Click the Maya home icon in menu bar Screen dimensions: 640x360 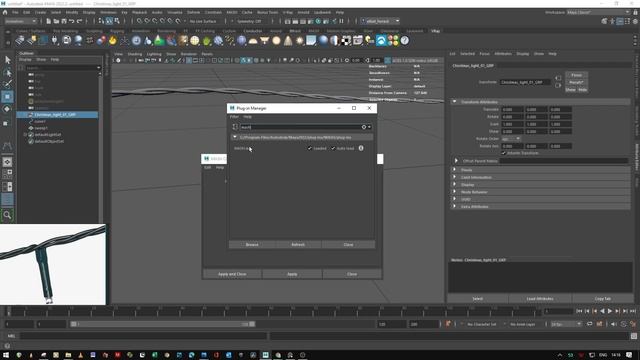5,12
